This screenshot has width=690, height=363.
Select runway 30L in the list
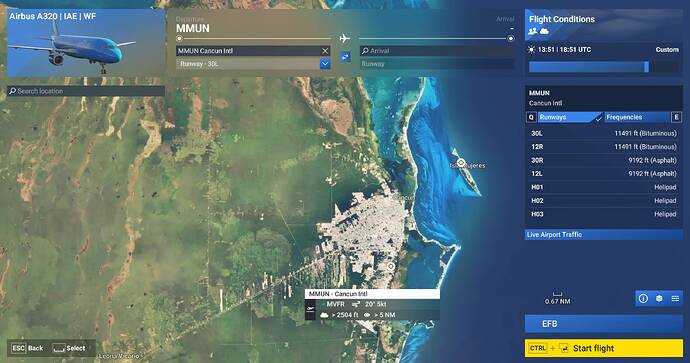coord(604,133)
